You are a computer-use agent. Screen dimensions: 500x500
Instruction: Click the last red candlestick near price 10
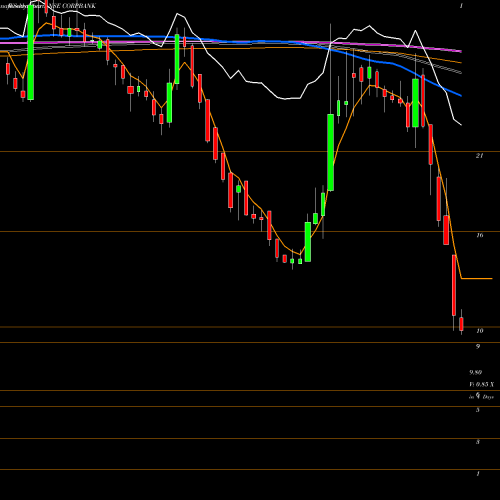pos(461,324)
